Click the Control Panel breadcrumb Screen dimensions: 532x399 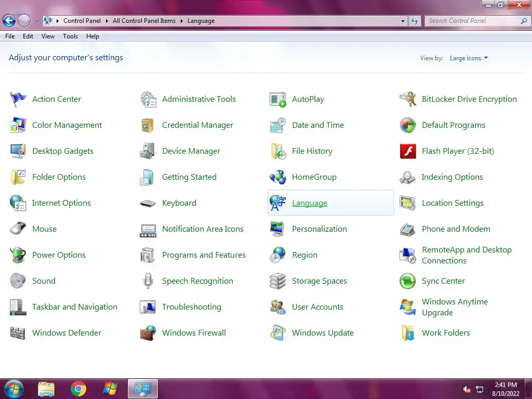(82, 21)
